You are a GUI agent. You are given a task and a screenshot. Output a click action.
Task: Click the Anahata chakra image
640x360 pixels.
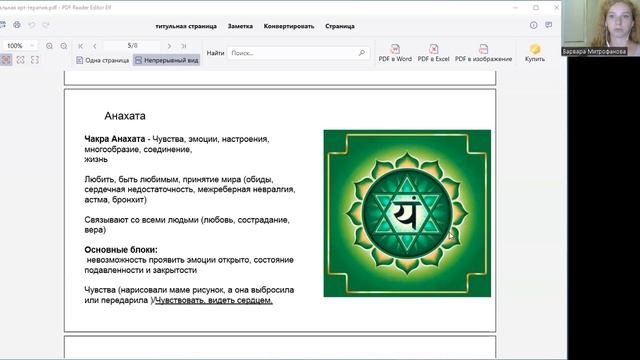point(407,213)
